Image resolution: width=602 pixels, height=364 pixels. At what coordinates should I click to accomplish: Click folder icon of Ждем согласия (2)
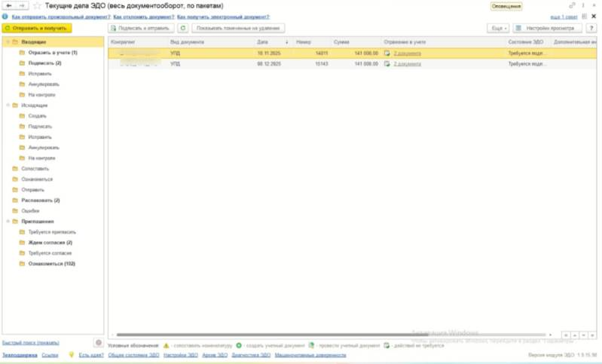pyautogui.click(x=23, y=242)
